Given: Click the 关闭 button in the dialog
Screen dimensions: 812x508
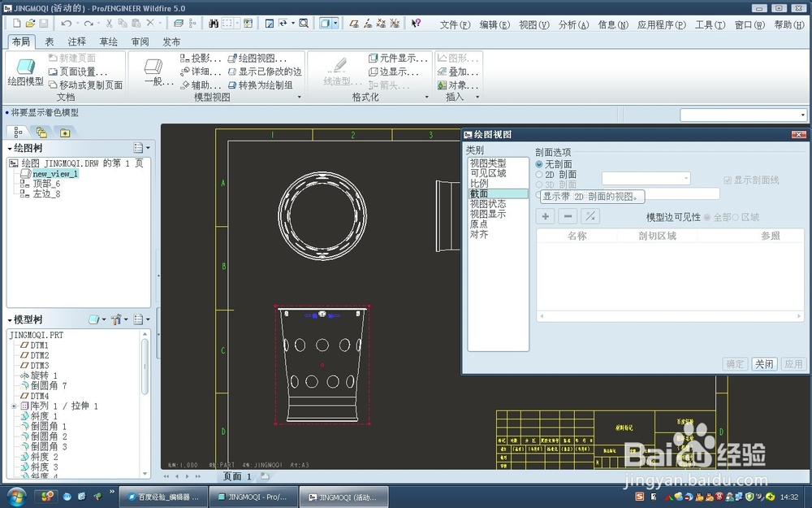Looking at the screenshot, I should click(x=763, y=363).
